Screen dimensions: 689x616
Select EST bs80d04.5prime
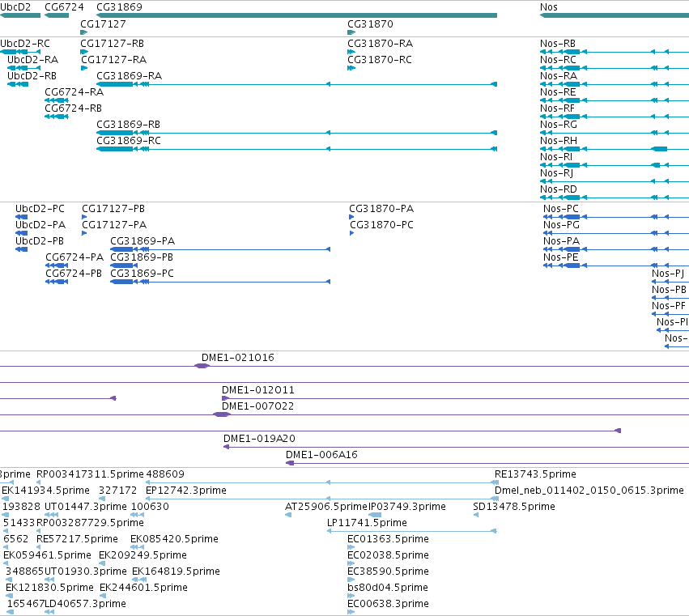[388, 588]
